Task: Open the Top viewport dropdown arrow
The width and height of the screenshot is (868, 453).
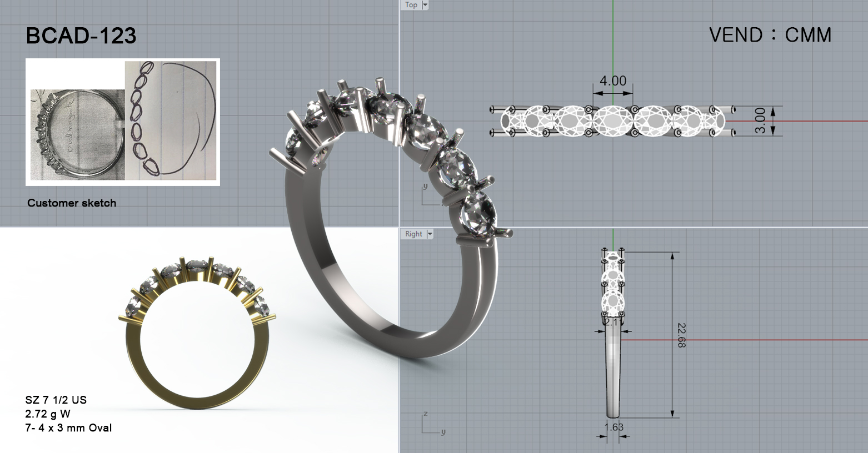Action: [426, 5]
